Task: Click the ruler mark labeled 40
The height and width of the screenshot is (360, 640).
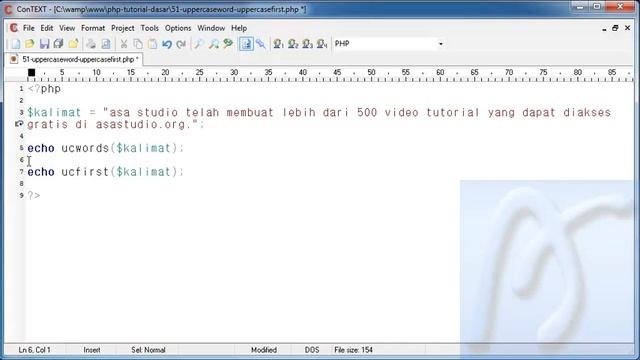Action: (x=302, y=72)
